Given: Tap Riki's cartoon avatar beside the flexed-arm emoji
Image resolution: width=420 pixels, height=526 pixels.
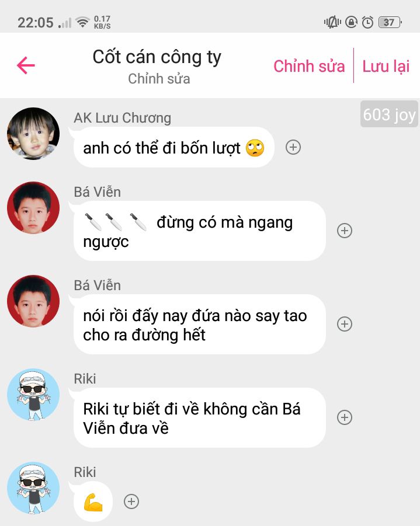Looking at the screenshot, I should [x=33, y=488].
